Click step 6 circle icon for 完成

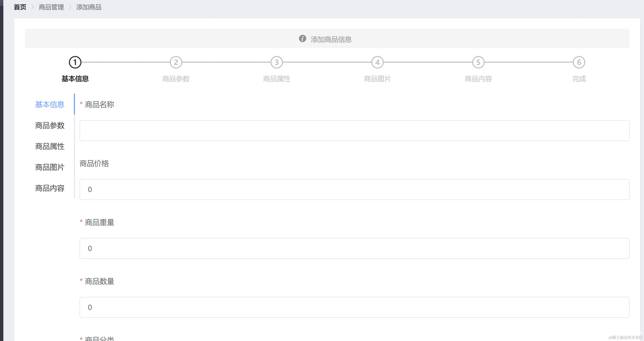(579, 62)
